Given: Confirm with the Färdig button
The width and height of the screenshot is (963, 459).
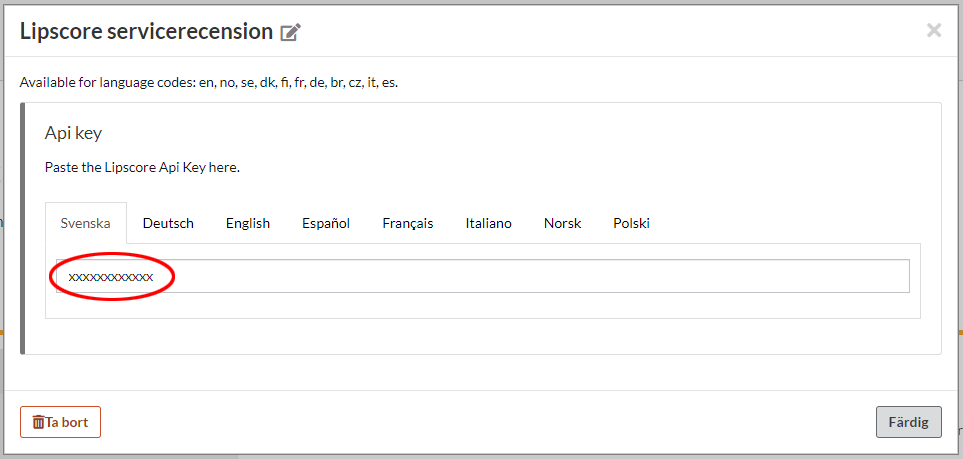Looking at the screenshot, I should pos(908,422).
